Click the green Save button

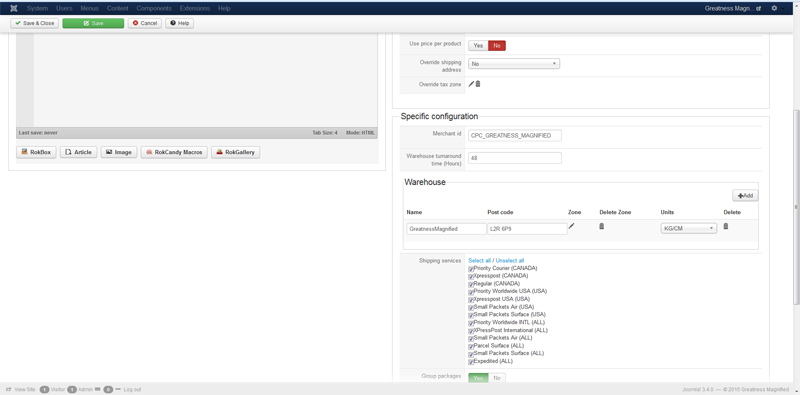pos(93,23)
